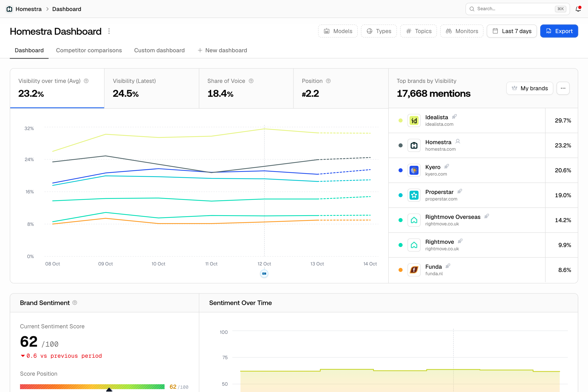Click the Homestra logo icon in breadcrumb

click(10, 9)
